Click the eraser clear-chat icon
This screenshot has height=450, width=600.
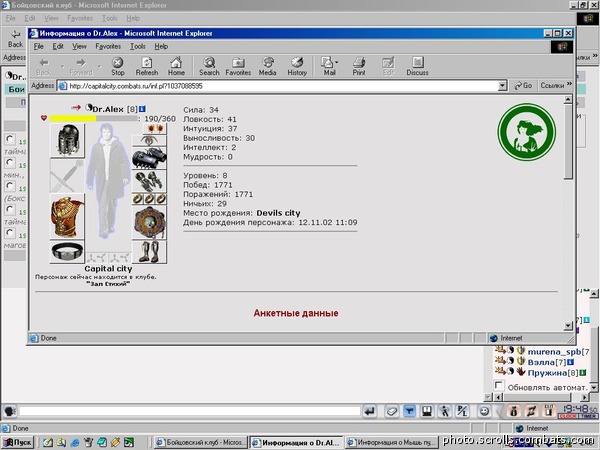click(x=391, y=411)
